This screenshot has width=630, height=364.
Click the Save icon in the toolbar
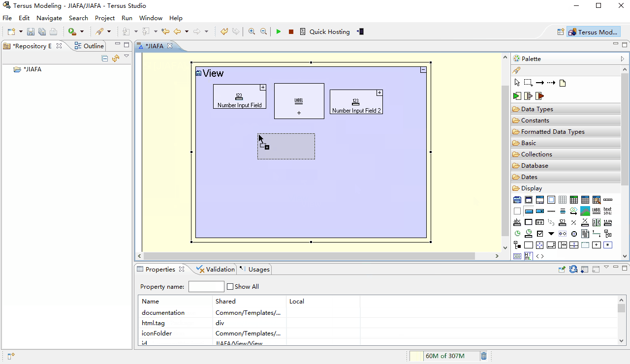point(31,31)
